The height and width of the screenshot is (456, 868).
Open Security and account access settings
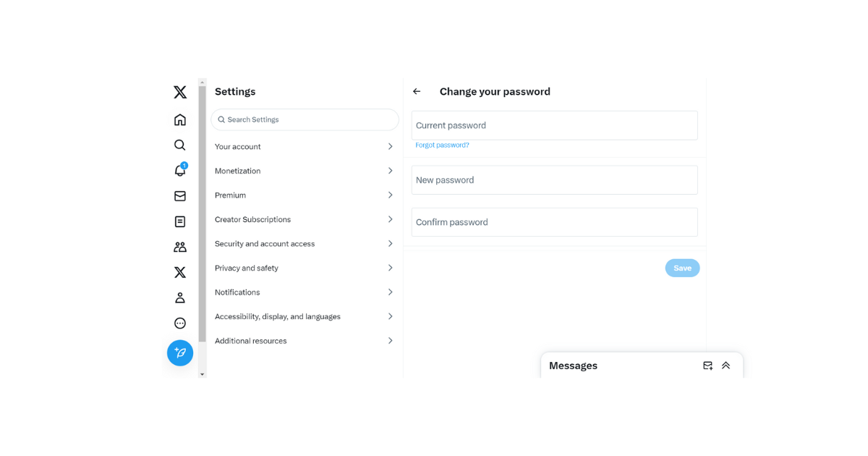click(304, 244)
